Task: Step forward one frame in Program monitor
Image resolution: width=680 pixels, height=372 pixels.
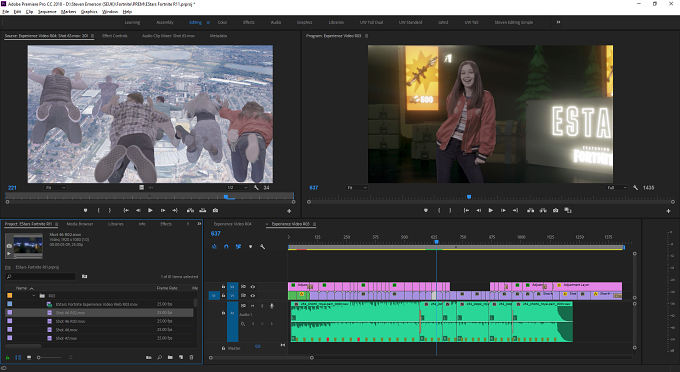Action: (x=503, y=210)
